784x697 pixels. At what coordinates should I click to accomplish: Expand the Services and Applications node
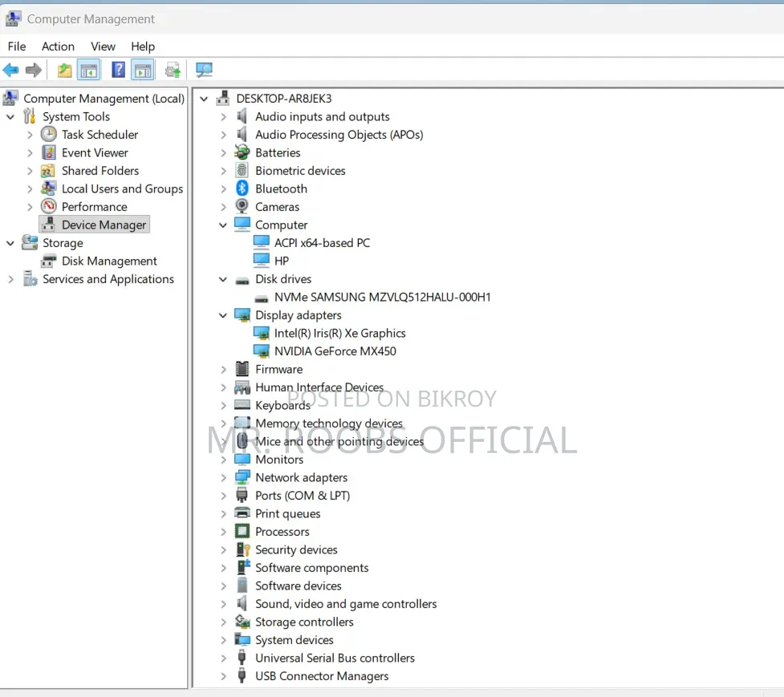10,279
